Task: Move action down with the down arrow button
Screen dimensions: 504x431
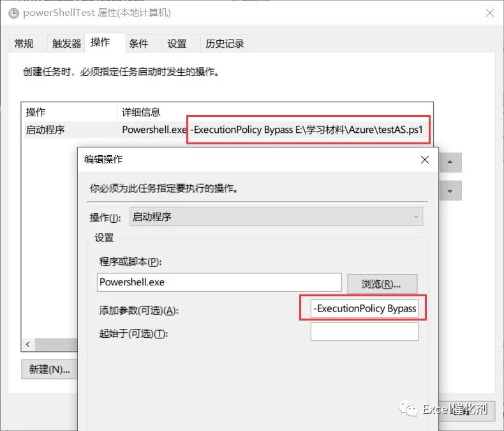Action: (450, 190)
